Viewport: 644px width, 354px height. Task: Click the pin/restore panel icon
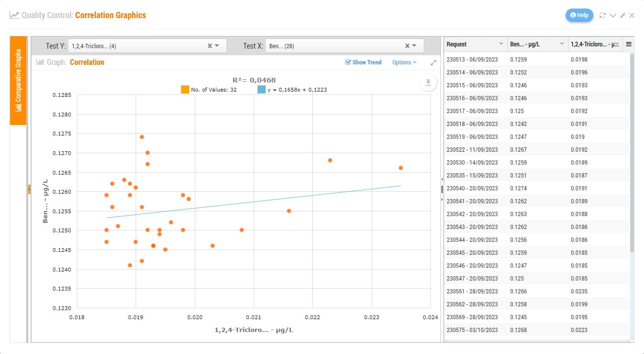[623, 15]
